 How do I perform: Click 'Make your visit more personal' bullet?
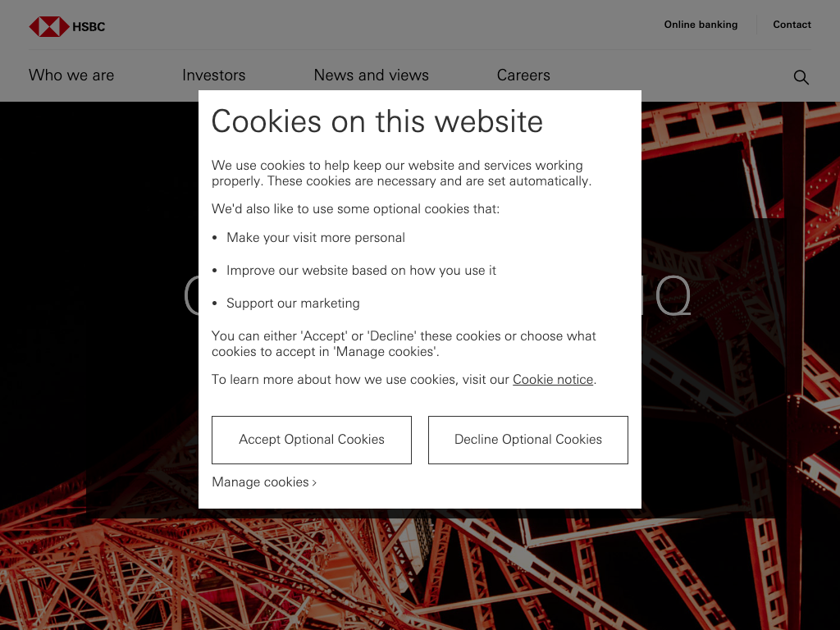tap(316, 238)
